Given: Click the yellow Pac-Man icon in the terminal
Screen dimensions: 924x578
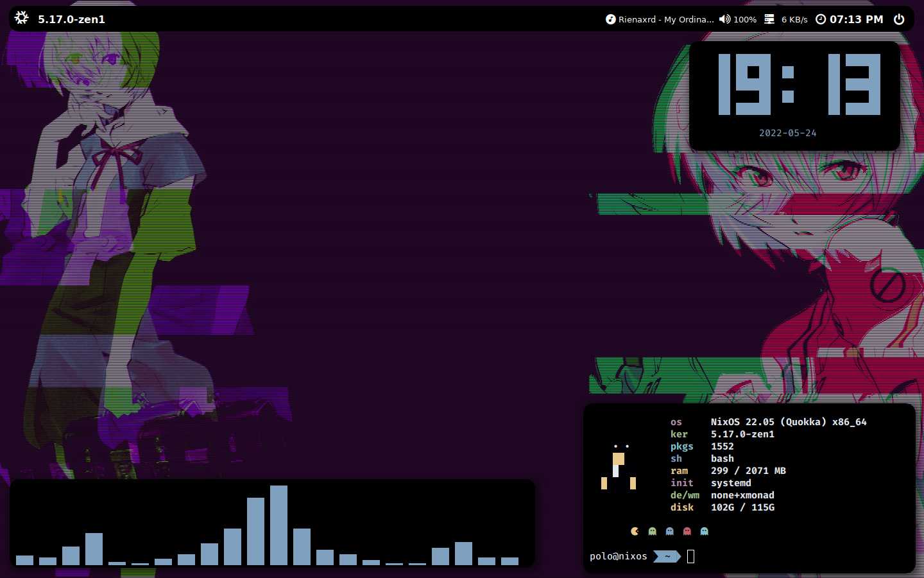Looking at the screenshot, I should coord(635,531).
